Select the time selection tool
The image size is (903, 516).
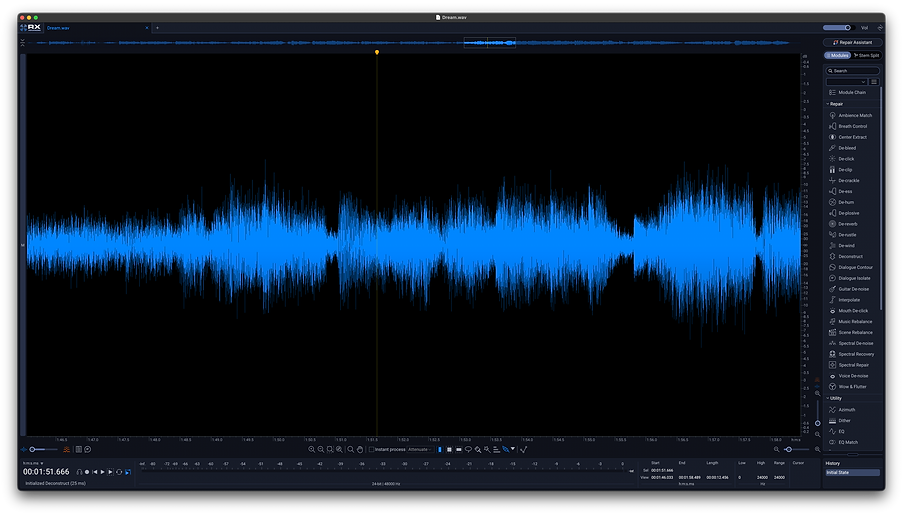(x=440, y=449)
